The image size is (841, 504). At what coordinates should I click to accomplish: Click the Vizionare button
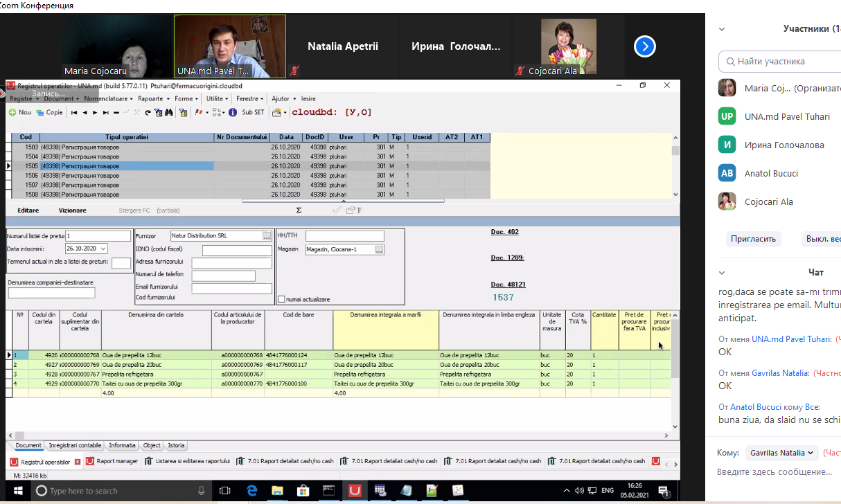click(73, 210)
